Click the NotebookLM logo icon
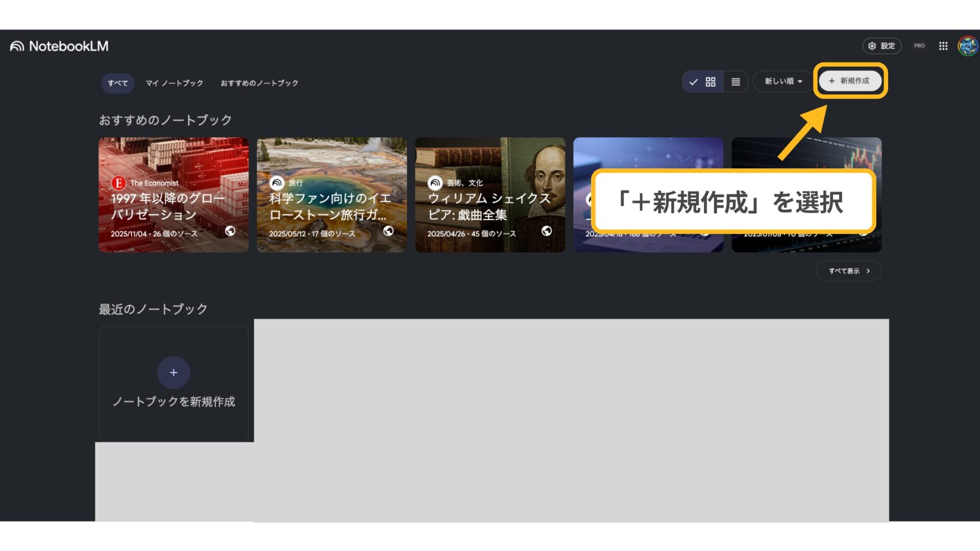 (16, 46)
